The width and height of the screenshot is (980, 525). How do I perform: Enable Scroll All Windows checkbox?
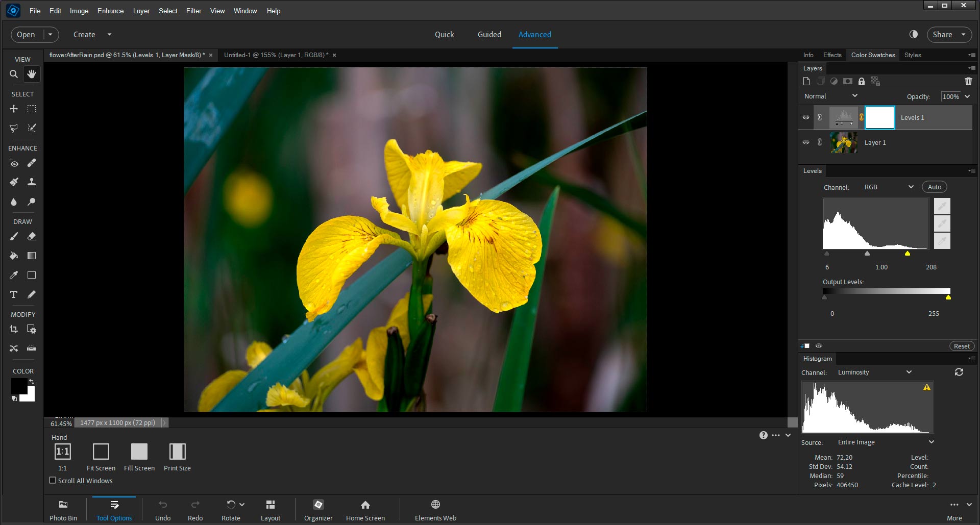53,481
